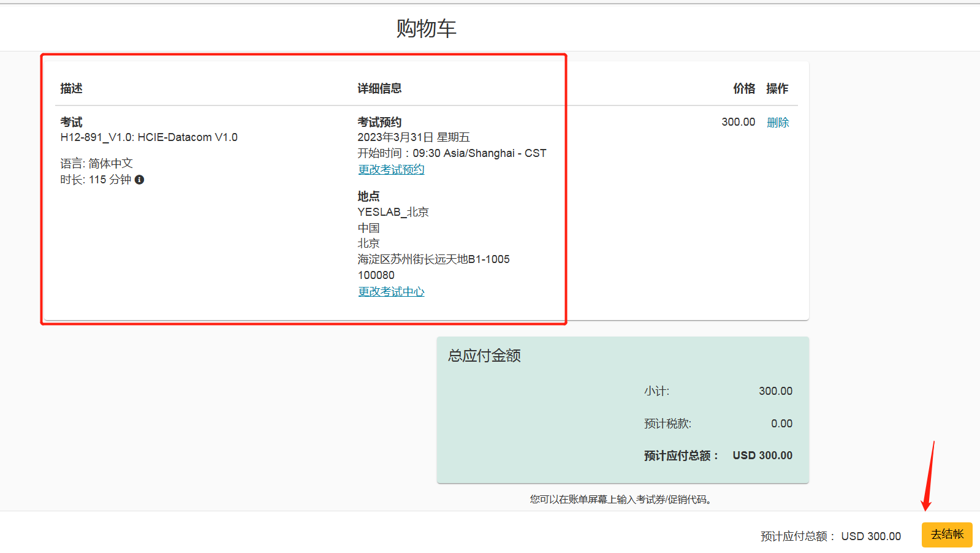This screenshot has width=980, height=553.
Task: Click the 语言: 简体中文 line
Action: tap(96, 164)
